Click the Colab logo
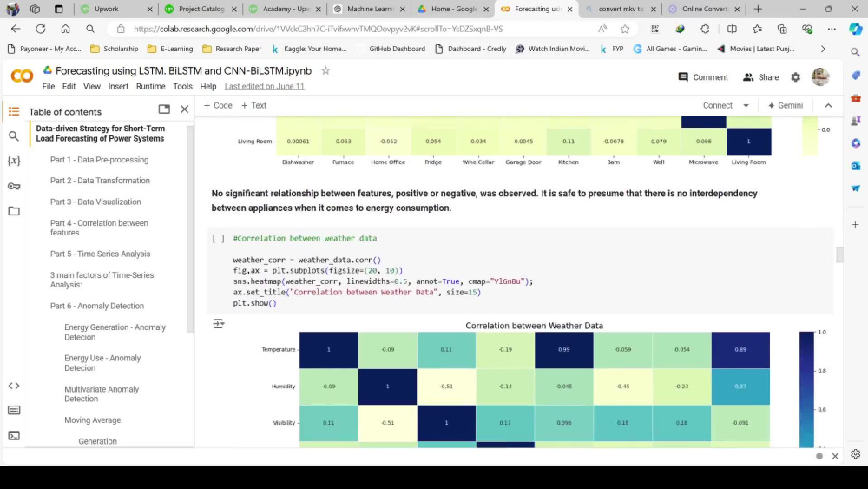Screen dimensions: 868x489 tap(23, 76)
